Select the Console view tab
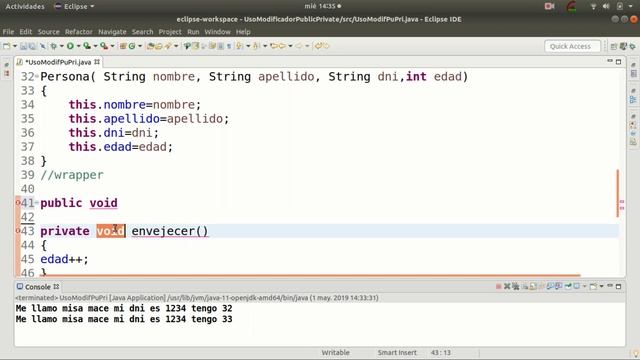The width and height of the screenshot is (640, 360). pos(38,287)
